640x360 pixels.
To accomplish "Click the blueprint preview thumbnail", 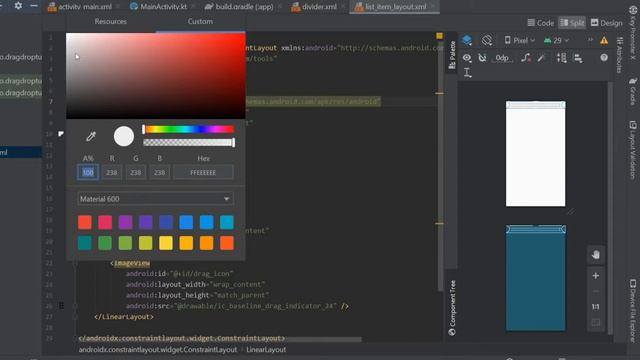I will [536, 278].
